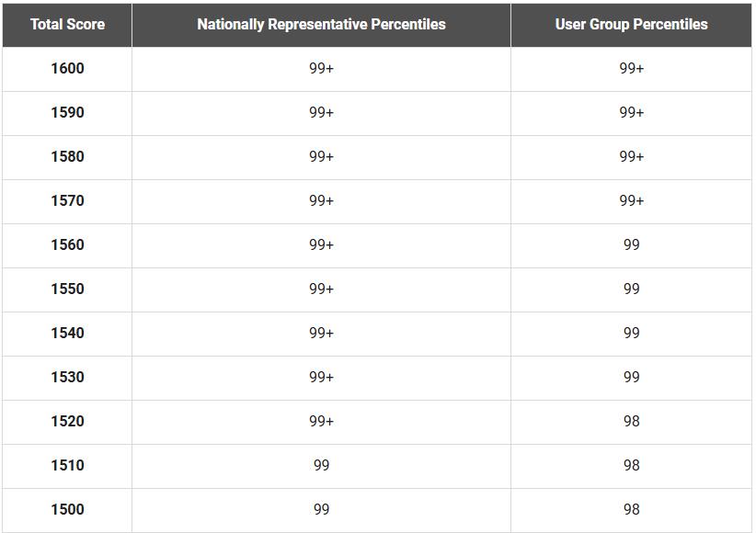Viewport: 756px width, 533px height.
Task: Click the 1570 score row label
Action: 67,200
